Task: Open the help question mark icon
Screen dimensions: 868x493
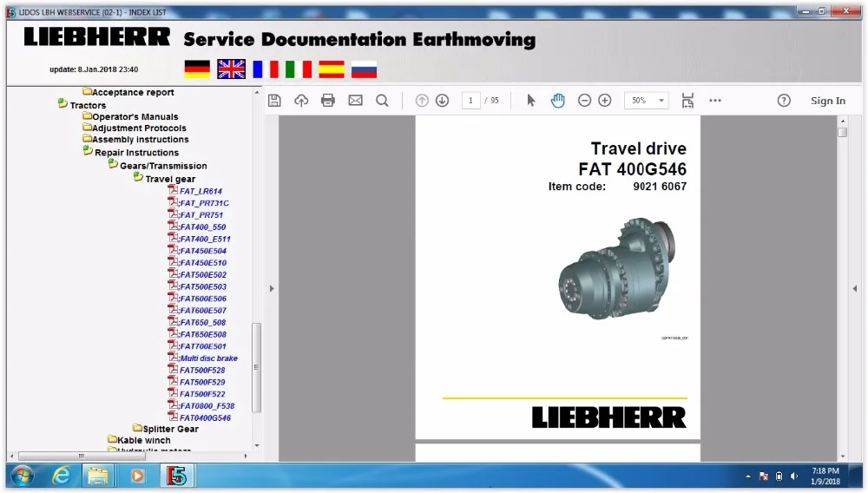Action: tap(784, 101)
